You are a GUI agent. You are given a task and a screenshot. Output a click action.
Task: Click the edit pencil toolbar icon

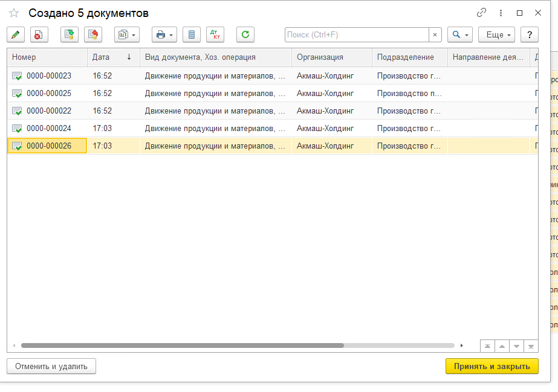(16, 35)
